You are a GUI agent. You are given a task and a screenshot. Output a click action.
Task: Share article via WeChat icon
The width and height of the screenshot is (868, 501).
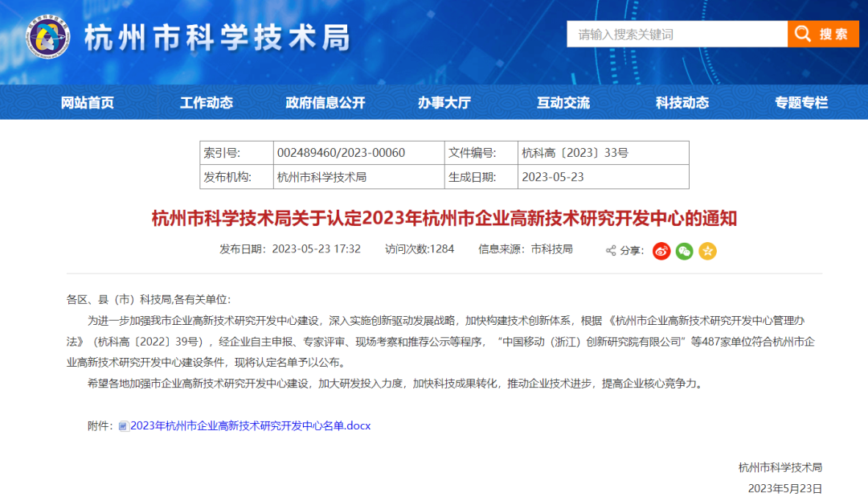tap(684, 251)
